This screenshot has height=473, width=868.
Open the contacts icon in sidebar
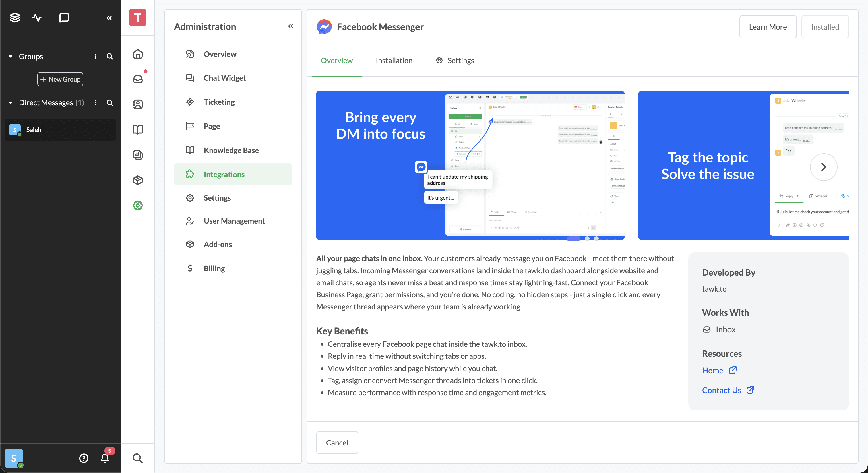pyautogui.click(x=137, y=104)
